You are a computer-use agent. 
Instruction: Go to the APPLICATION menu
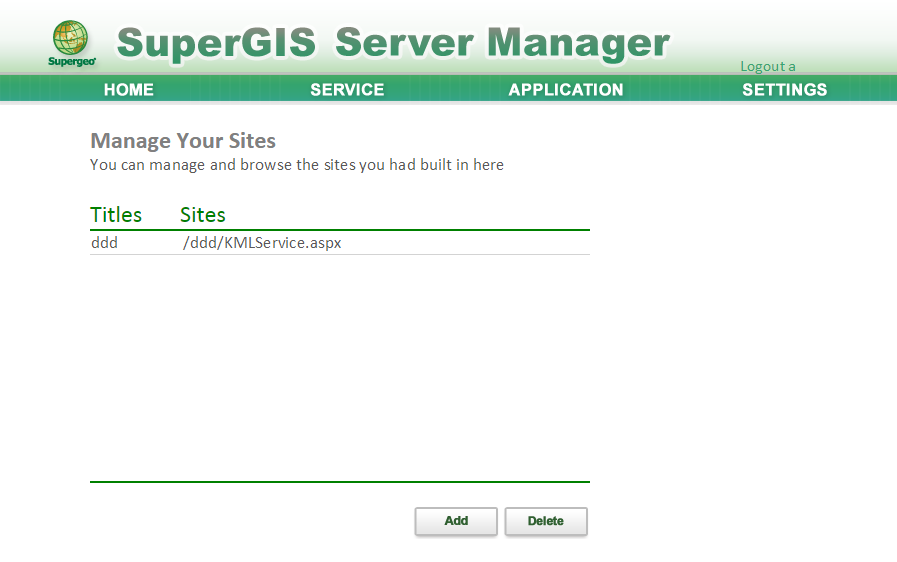566,90
